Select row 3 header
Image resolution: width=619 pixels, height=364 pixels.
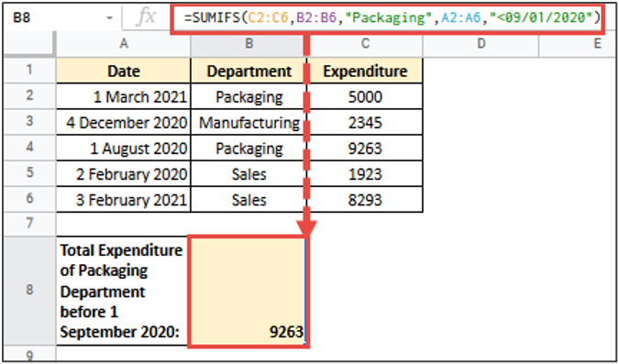(x=29, y=122)
